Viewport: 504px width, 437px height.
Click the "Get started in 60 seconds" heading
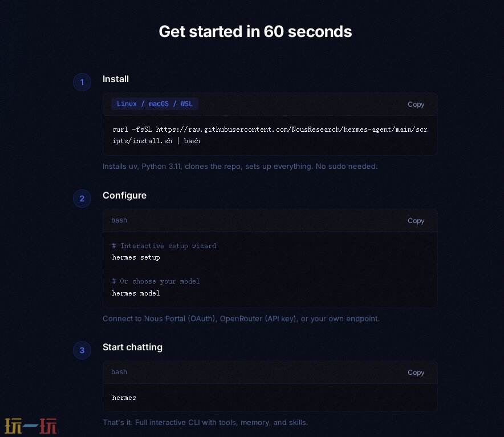(x=255, y=31)
